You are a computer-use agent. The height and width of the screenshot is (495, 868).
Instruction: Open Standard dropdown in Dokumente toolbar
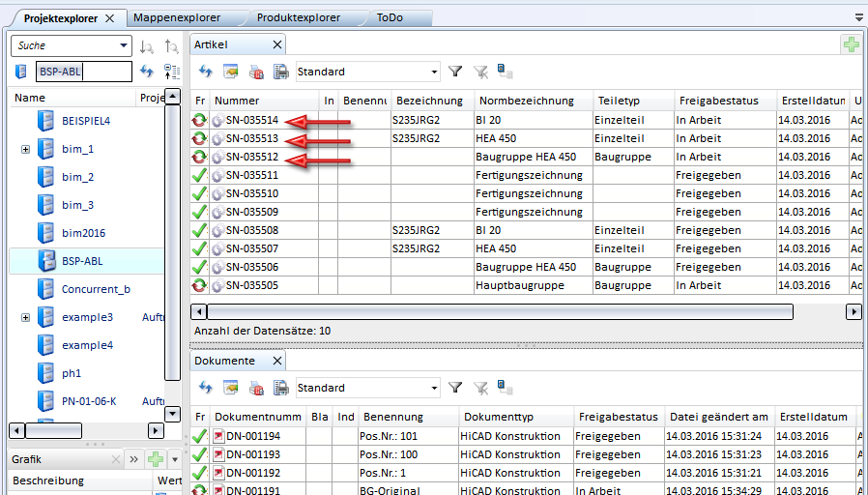pos(434,388)
